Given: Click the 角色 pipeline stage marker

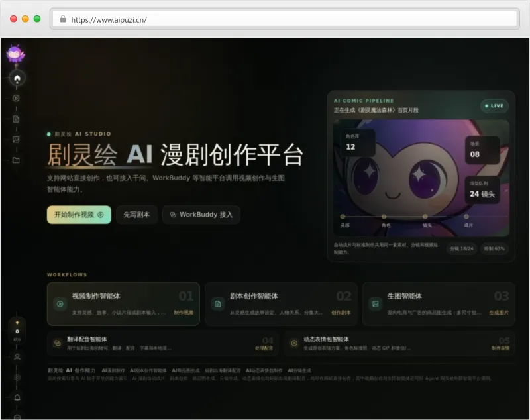Looking at the screenshot, I should (384, 217).
